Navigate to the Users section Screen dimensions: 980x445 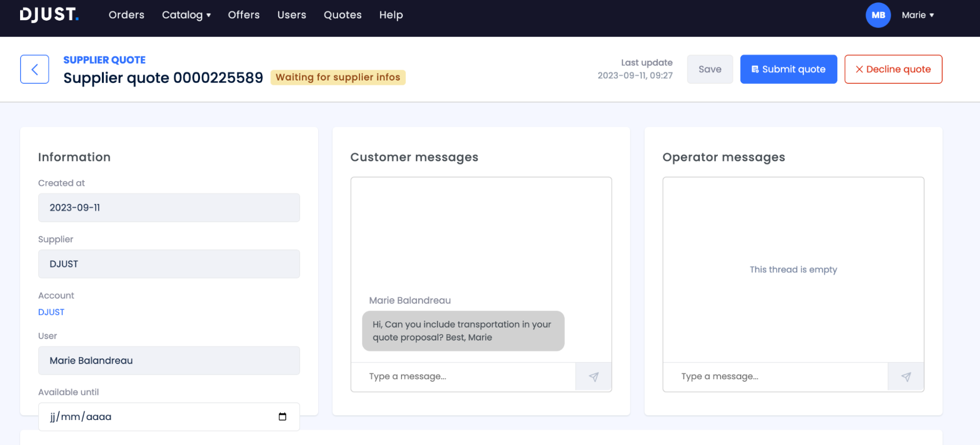[292, 15]
